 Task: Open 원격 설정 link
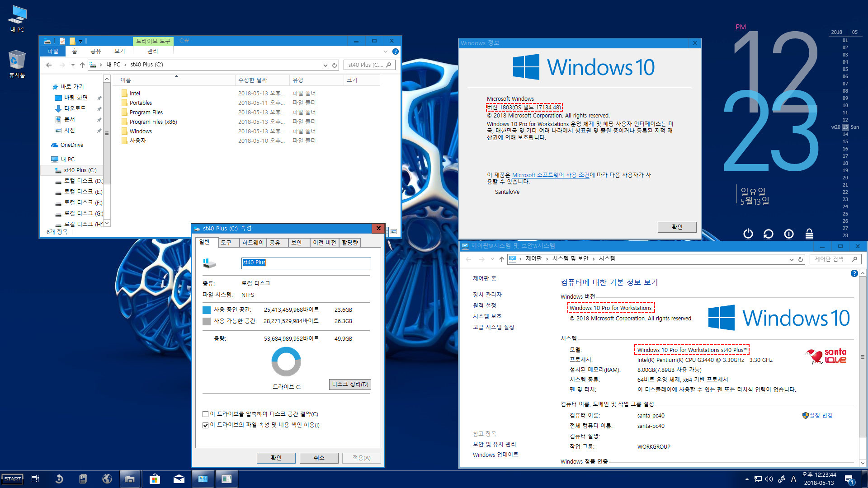pos(485,306)
